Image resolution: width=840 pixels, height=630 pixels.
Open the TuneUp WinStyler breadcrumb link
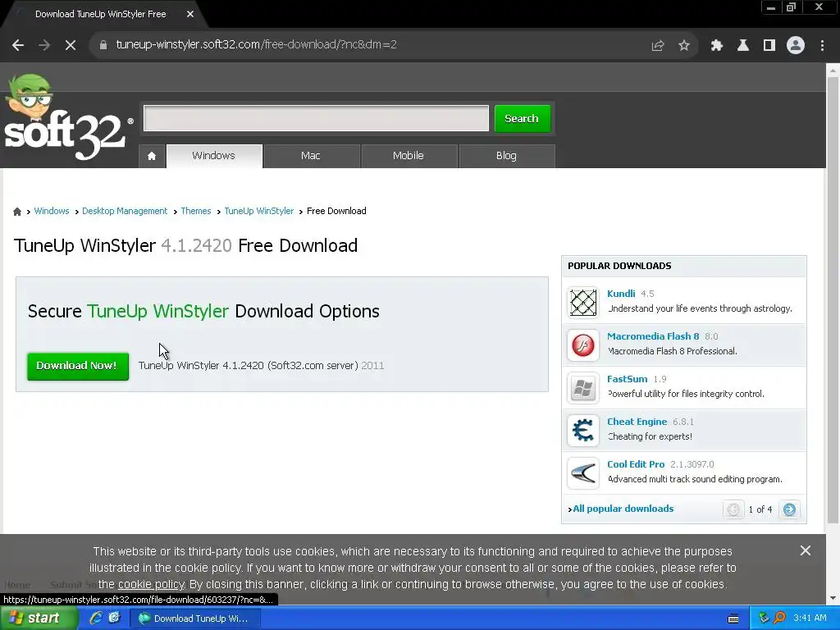258,211
